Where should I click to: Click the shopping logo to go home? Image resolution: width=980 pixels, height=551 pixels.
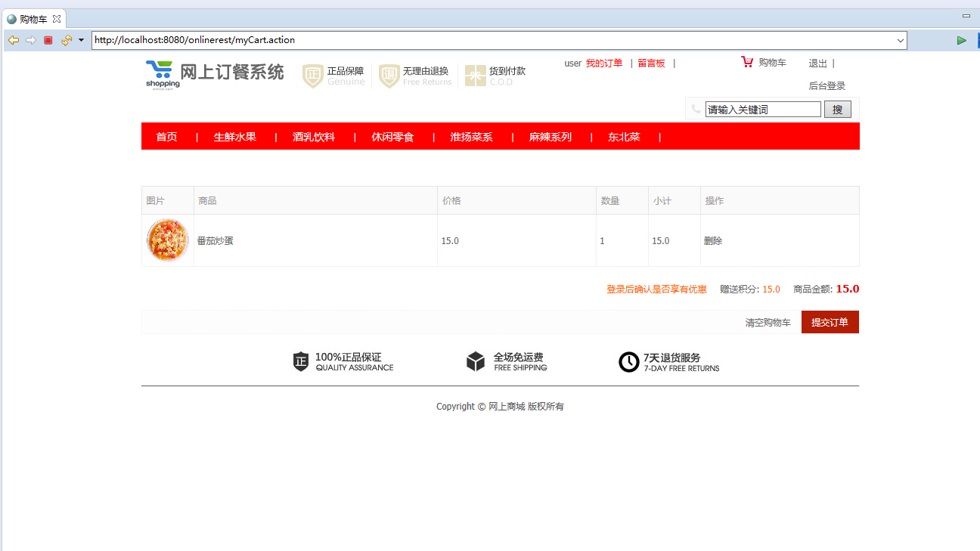(x=163, y=73)
